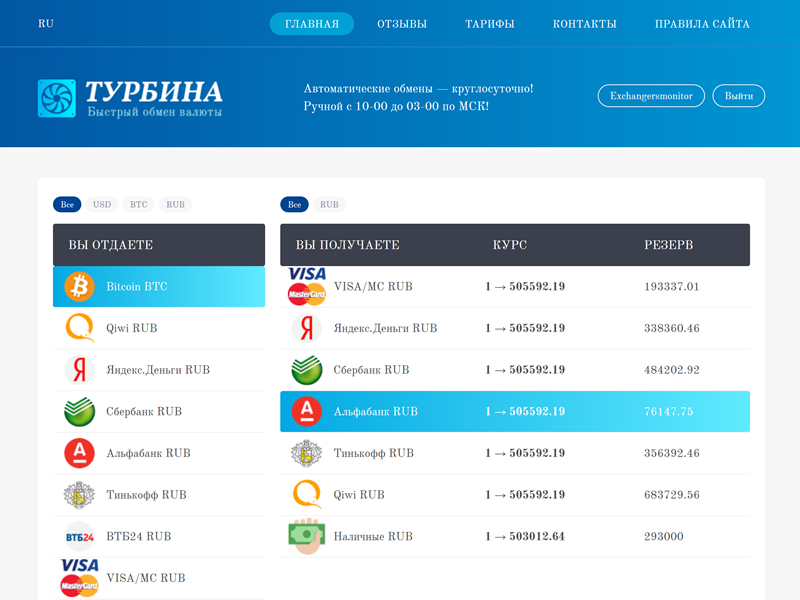Click VISA/MasterCard icon in receive column

tap(307, 286)
